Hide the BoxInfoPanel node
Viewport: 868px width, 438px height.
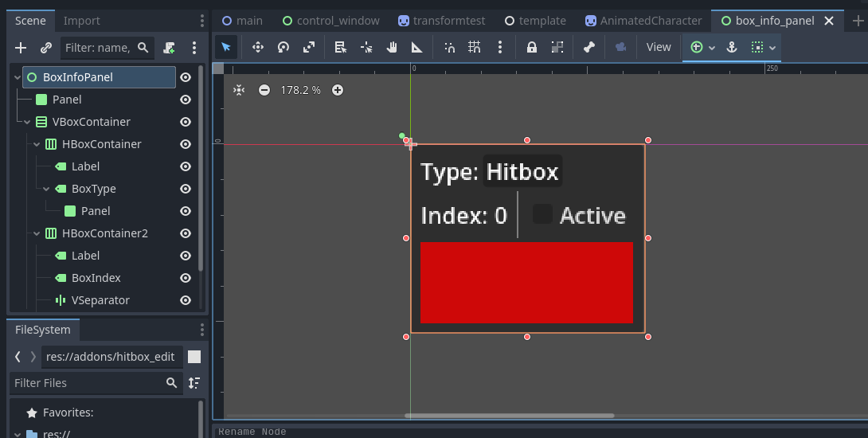pos(186,77)
